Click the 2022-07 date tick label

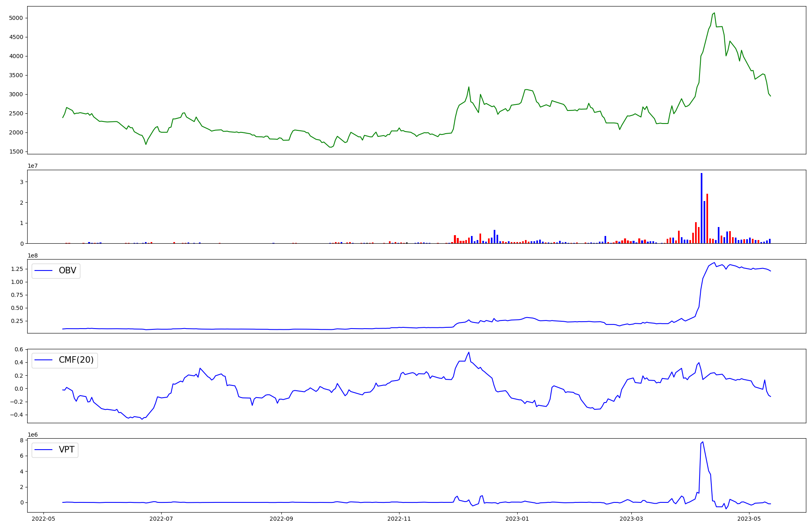point(161,519)
